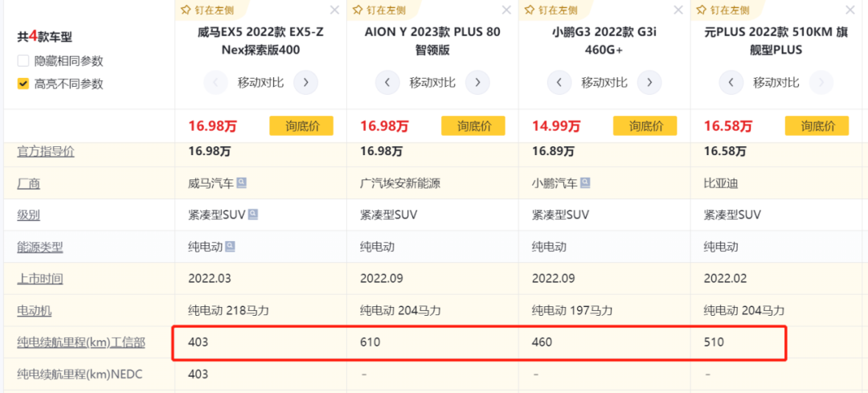Select 比亚迪 manufacturer cell

721,183
